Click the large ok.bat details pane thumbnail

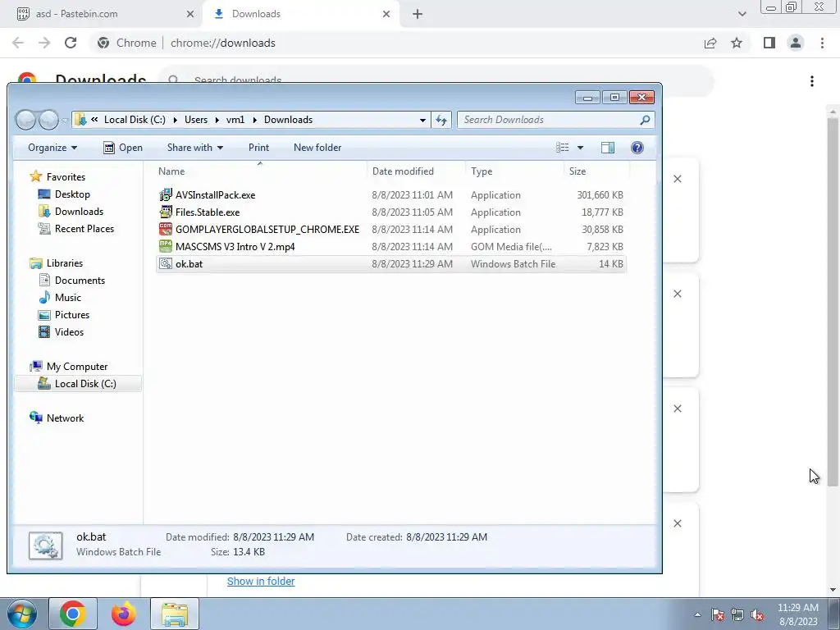point(46,546)
